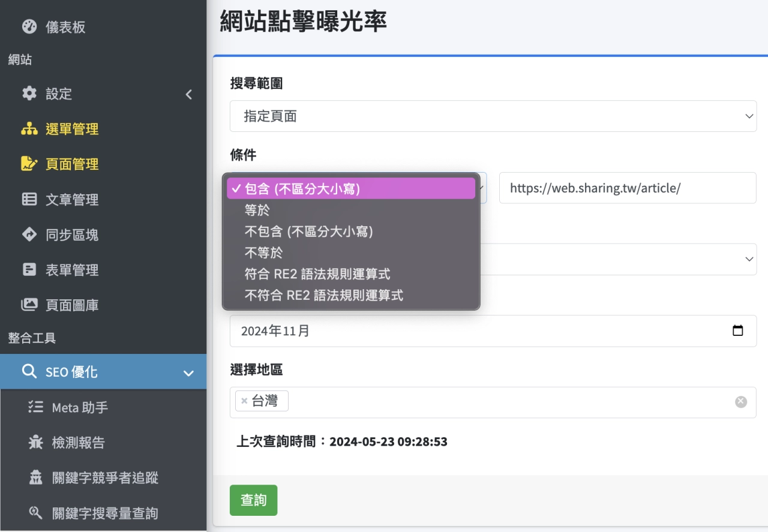Click the green 查詢 button

253,500
